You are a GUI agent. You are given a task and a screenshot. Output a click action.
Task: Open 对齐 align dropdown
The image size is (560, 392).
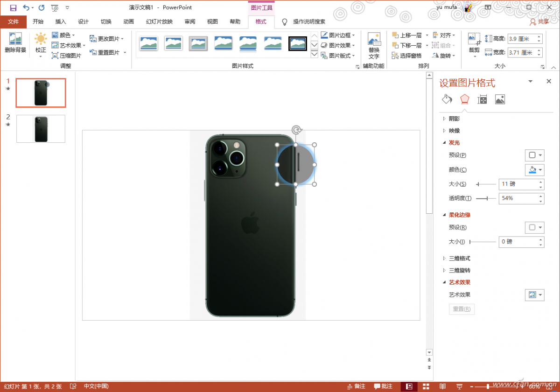tap(444, 35)
